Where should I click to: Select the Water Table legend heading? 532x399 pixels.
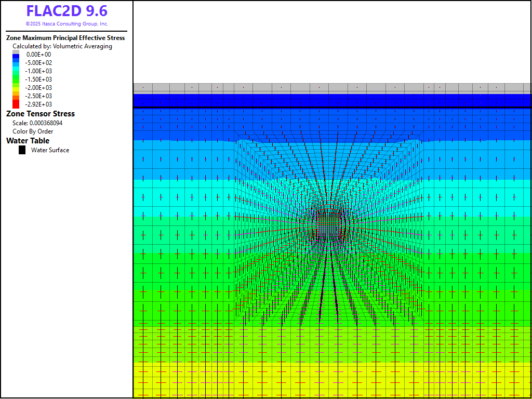(28, 141)
